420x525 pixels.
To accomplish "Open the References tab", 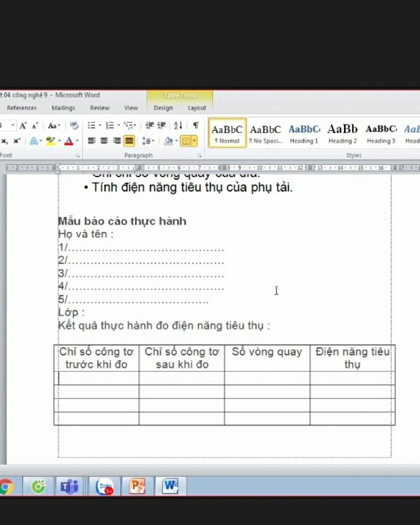I will click(x=22, y=108).
